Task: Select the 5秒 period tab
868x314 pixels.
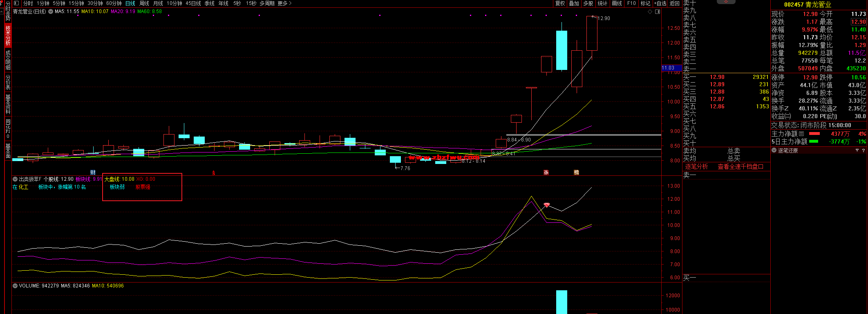Action: [x=237, y=3]
